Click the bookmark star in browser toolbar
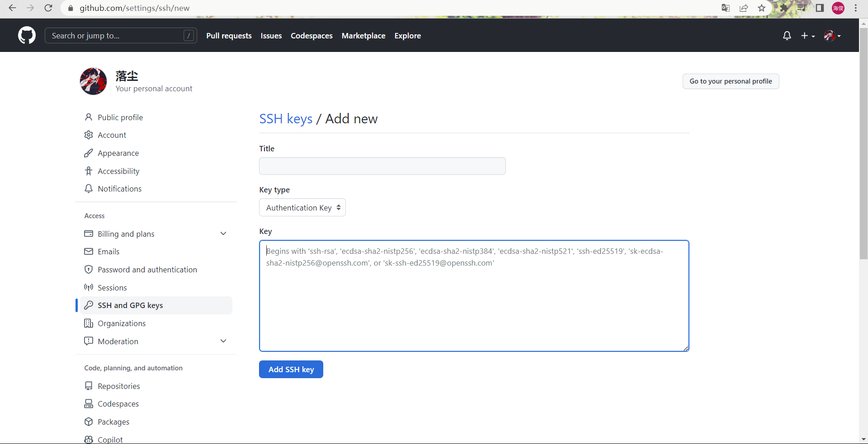The image size is (868, 444). tap(761, 8)
